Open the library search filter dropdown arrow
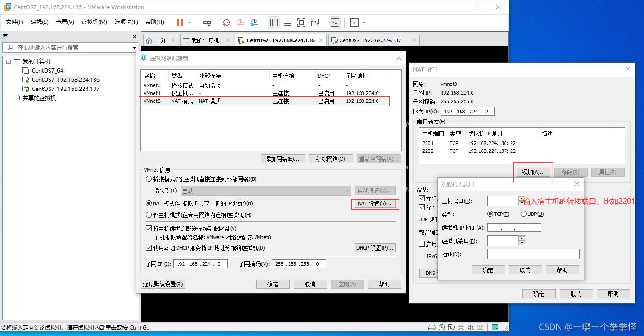Screen dimensions: 644x336 (134, 47)
